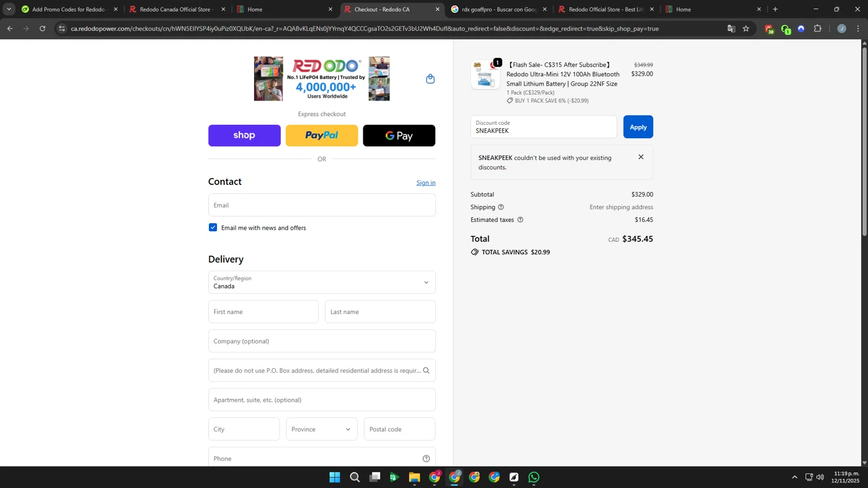Screen dimensions: 868x488
Task: Show hidden system tray icons
Action: tap(795, 477)
